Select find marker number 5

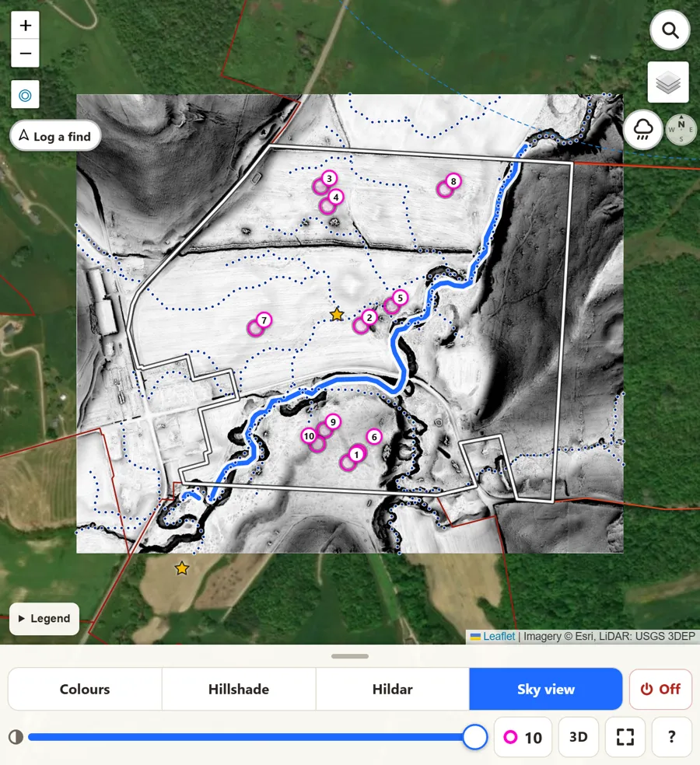pyautogui.click(x=400, y=298)
